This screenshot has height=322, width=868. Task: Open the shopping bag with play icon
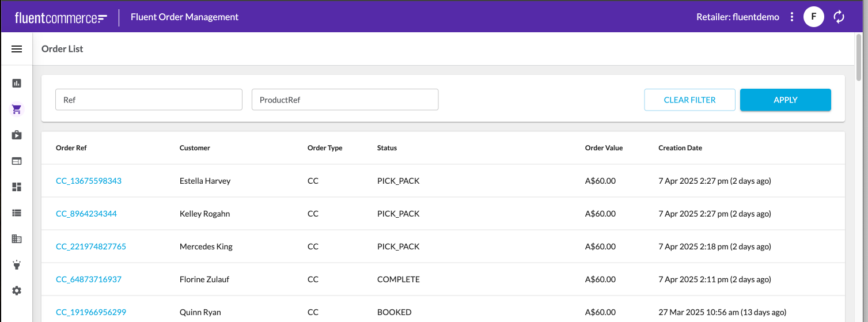[x=17, y=135]
